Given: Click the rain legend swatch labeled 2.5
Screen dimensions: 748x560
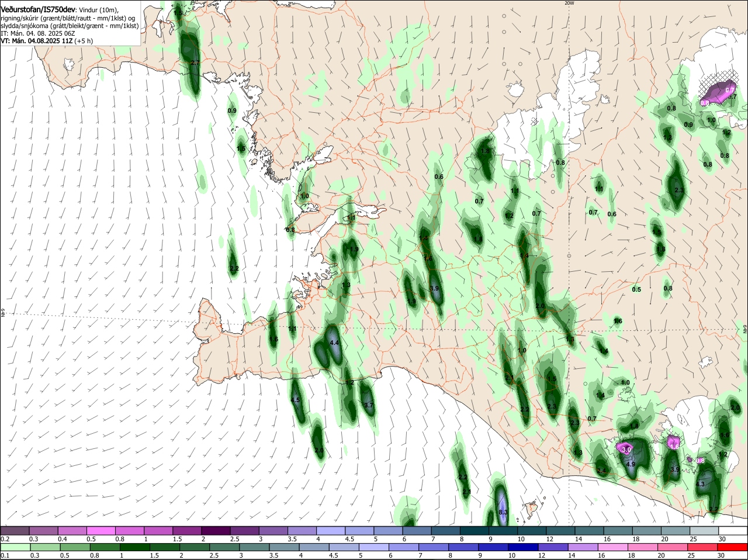Looking at the screenshot, I should click(224, 547).
